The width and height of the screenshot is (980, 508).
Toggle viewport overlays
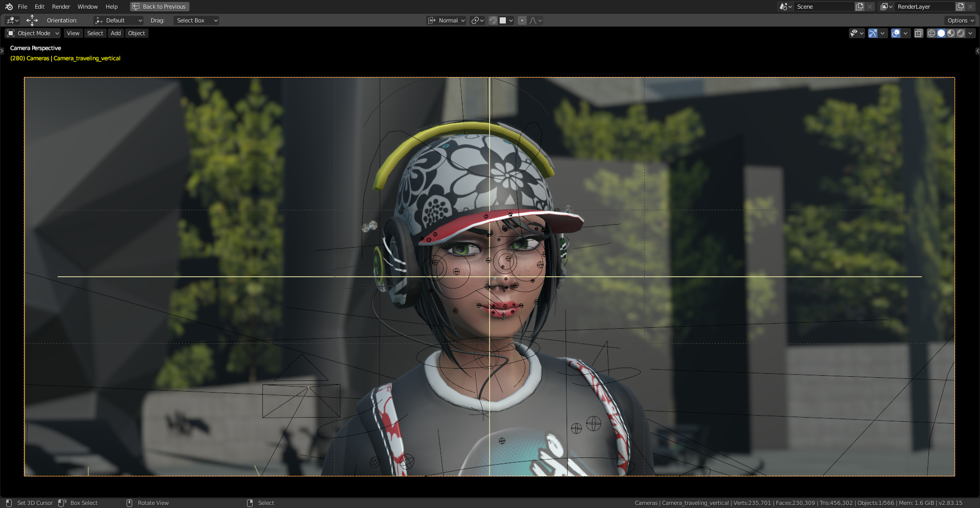point(896,33)
